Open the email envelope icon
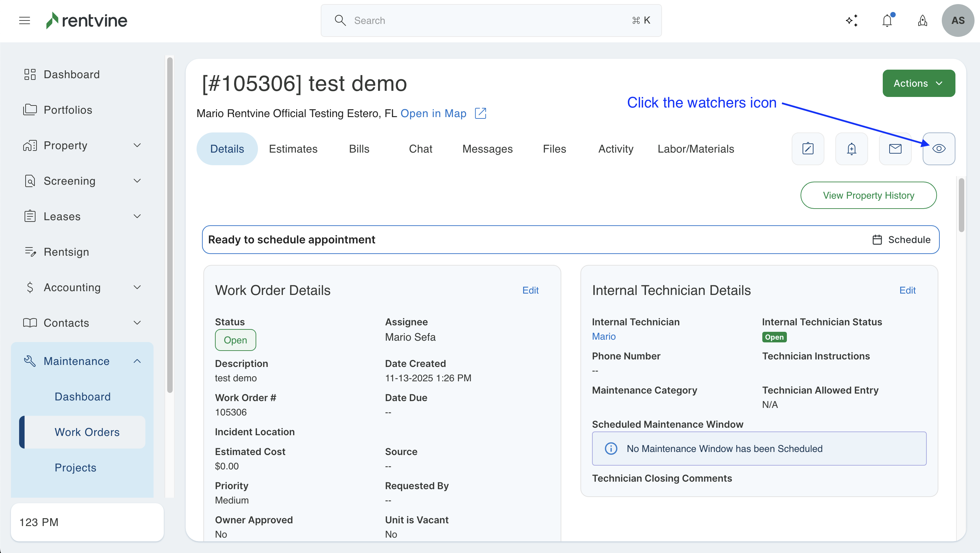The width and height of the screenshot is (980, 553). [895, 149]
